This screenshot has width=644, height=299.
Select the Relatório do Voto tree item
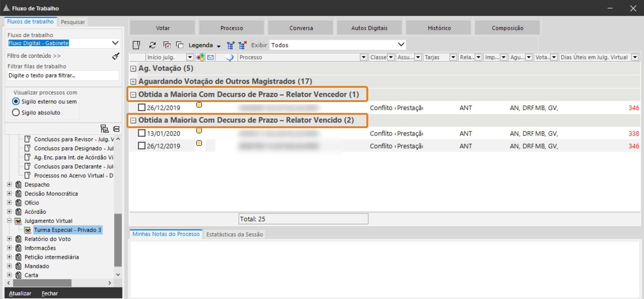tap(48, 239)
